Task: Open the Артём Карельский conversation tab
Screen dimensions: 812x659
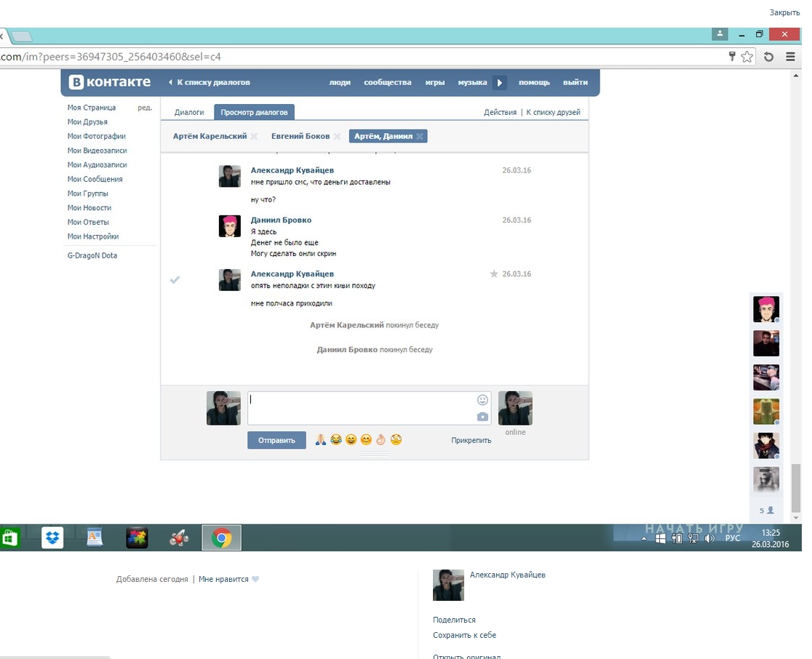Action: (210, 136)
